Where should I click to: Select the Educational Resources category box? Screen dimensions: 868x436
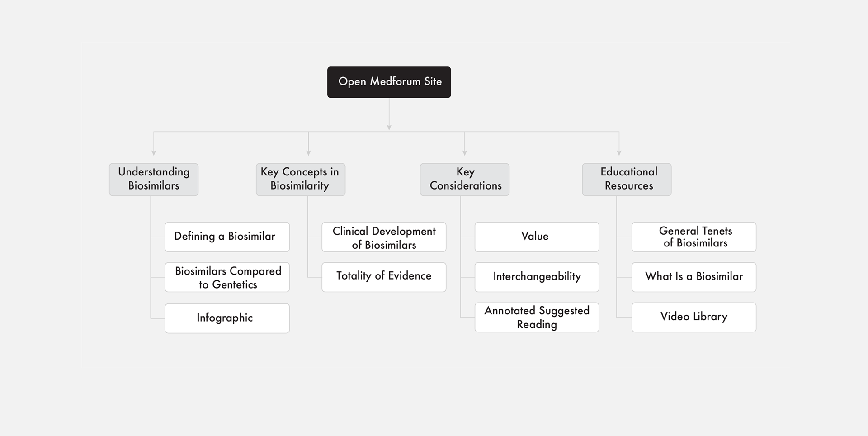[627, 179]
